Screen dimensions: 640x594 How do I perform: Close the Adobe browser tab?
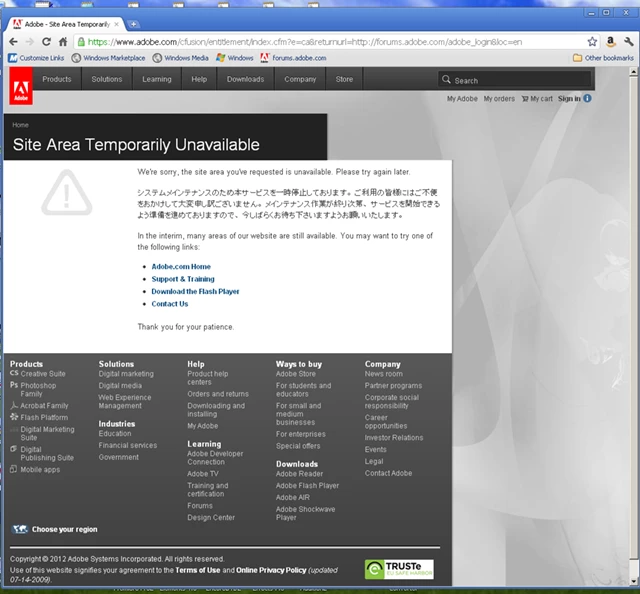coord(117,24)
